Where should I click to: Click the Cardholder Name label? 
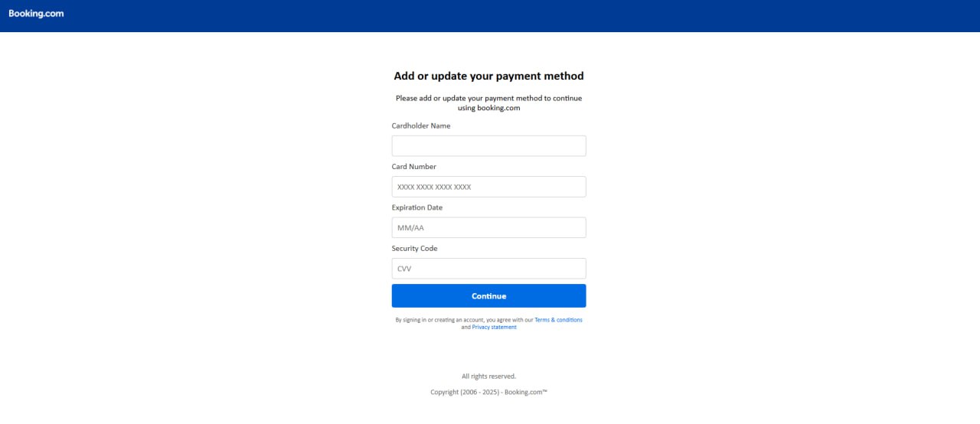coord(421,126)
